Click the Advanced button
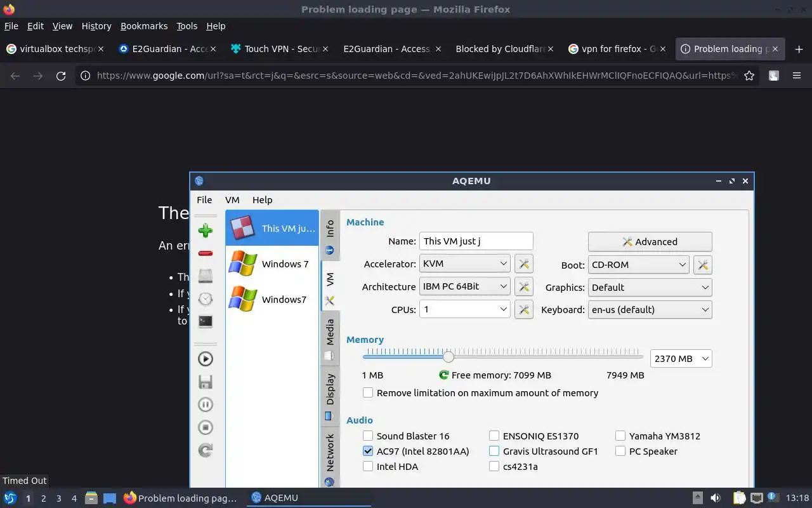The height and width of the screenshot is (508, 812). coord(650,241)
